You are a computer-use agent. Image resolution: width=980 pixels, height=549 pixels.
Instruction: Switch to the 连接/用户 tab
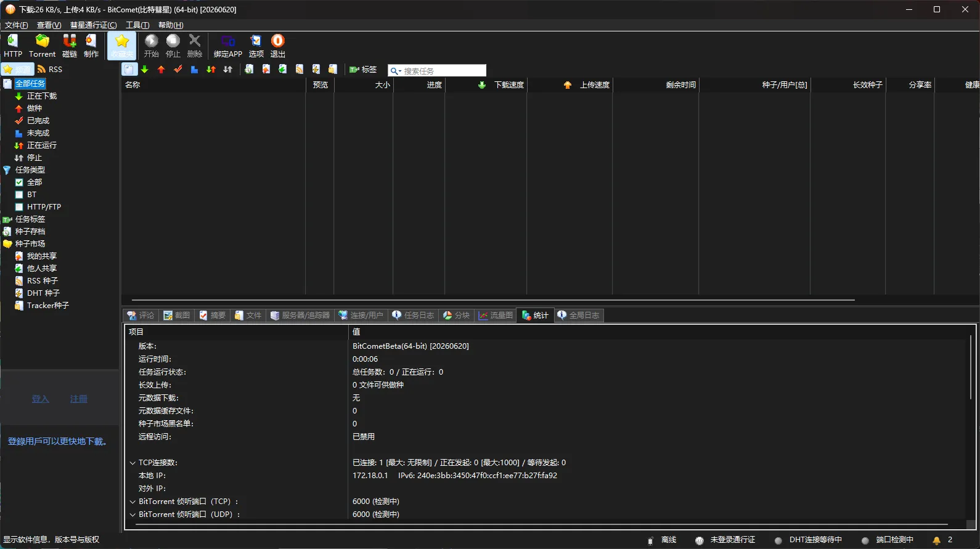pos(361,315)
